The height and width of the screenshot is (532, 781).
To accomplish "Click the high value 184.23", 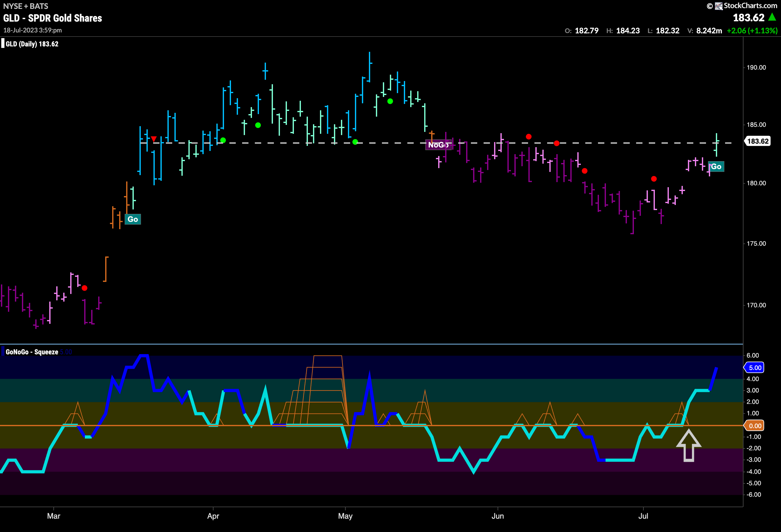I will tap(628, 31).
